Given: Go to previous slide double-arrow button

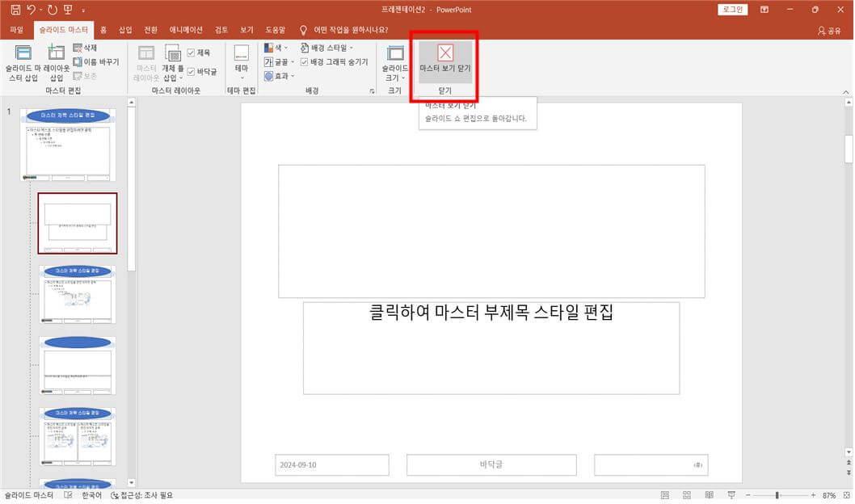Looking at the screenshot, I should pyautogui.click(x=849, y=463).
